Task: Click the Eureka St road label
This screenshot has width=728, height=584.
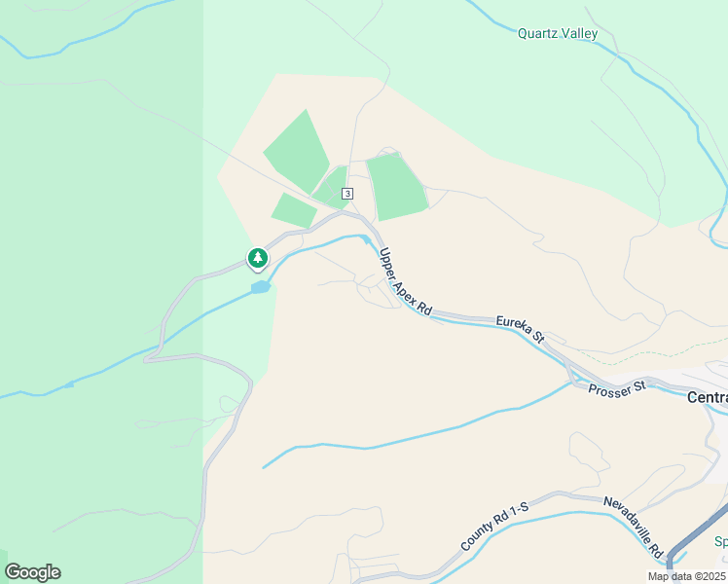Action: (x=520, y=329)
